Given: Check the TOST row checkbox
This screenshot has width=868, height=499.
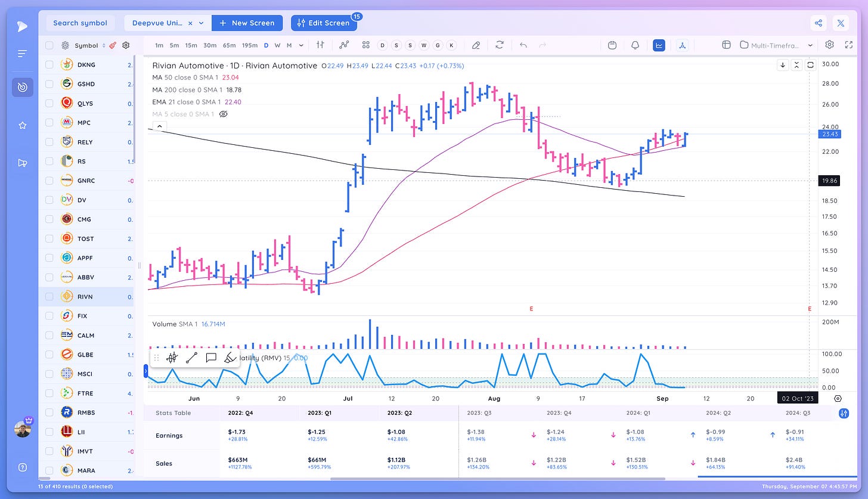Looking at the screenshot, I should tap(49, 238).
